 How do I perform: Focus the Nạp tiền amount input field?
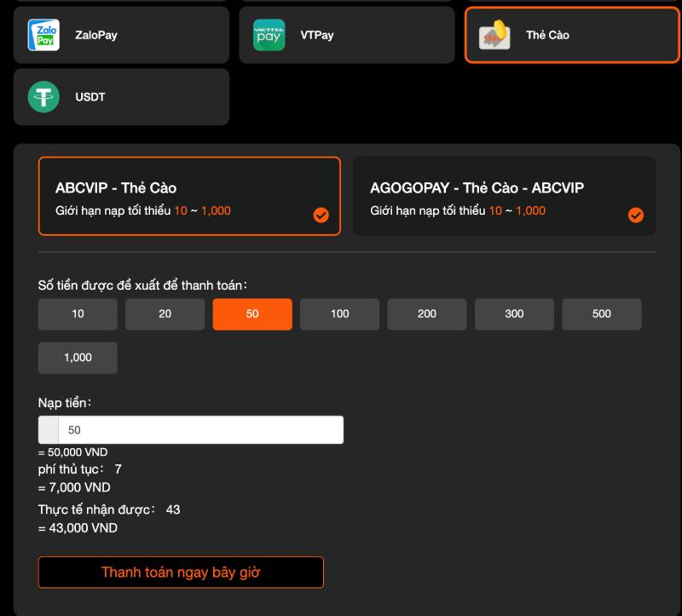point(200,430)
